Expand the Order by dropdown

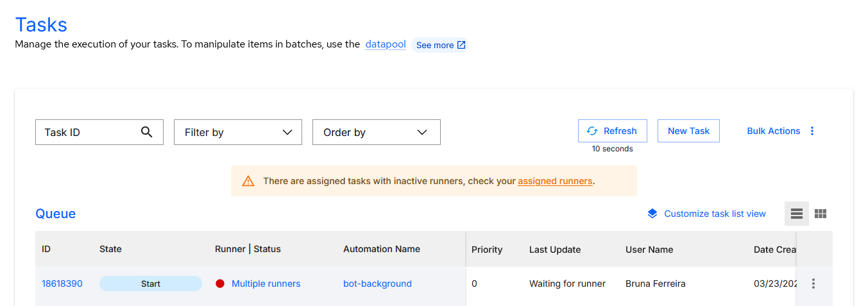(376, 132)
